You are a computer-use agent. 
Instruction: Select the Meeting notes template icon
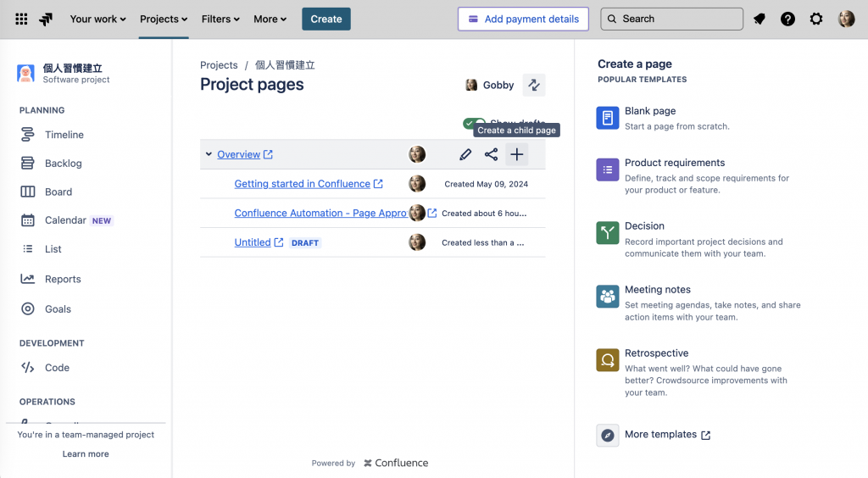[607, 297]
